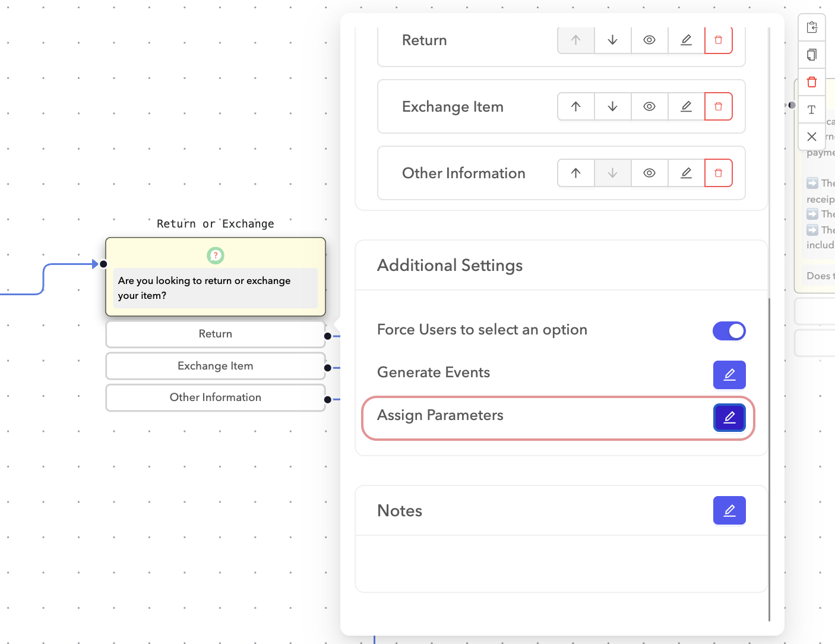Preview the Return option with the eye icon
This screenshot has height=644, width=835.
649,40
